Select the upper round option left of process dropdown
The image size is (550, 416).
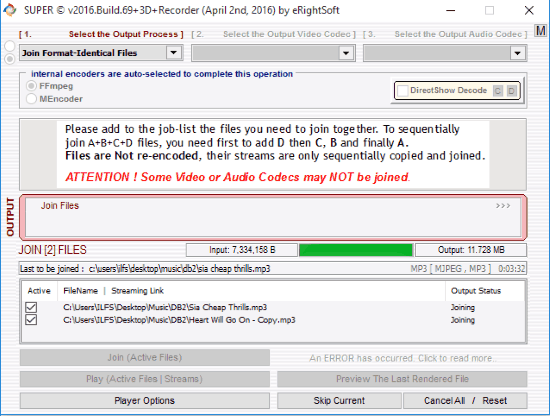9,46
